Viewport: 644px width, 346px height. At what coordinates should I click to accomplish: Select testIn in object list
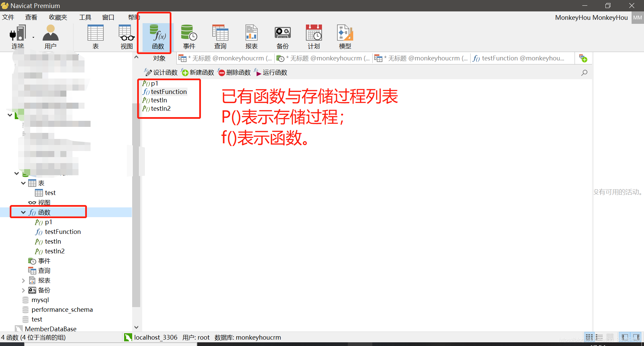pyautogui.click(x=154, y=100)
